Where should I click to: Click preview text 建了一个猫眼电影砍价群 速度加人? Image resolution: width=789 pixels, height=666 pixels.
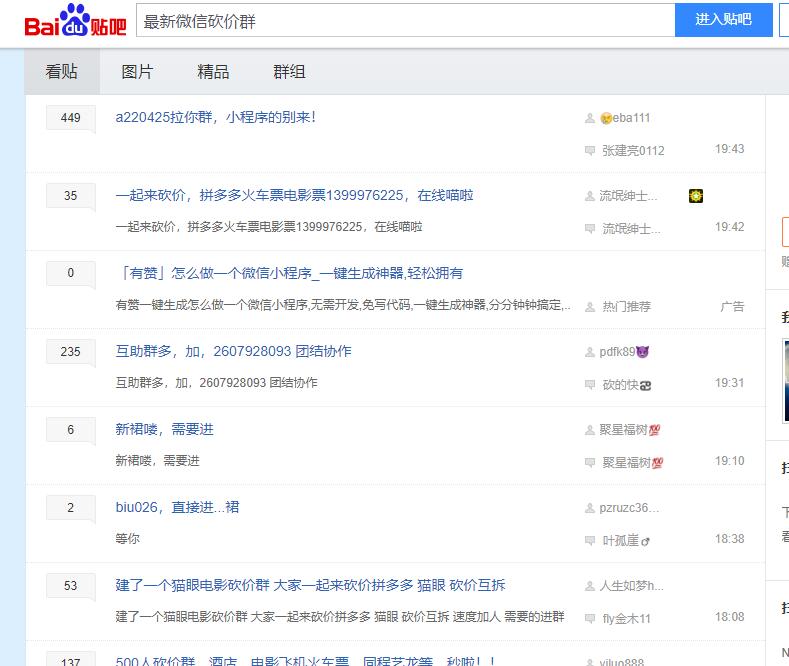340,617
